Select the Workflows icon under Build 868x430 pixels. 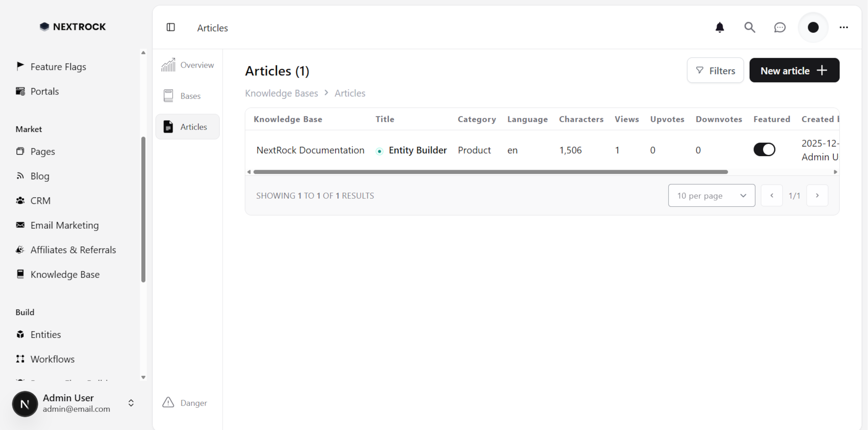pyautogui.click(x=20, y=359)
